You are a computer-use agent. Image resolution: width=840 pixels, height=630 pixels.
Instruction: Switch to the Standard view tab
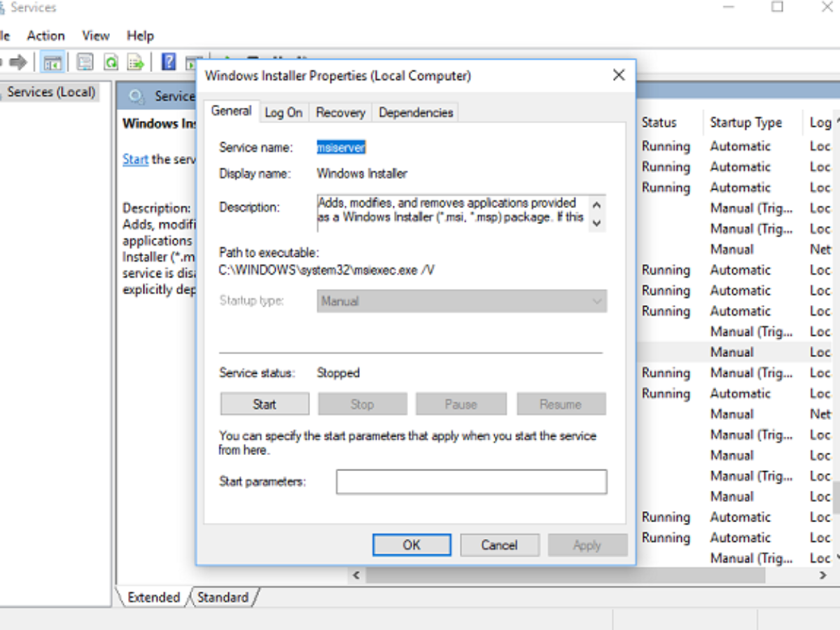coord(223,597)
